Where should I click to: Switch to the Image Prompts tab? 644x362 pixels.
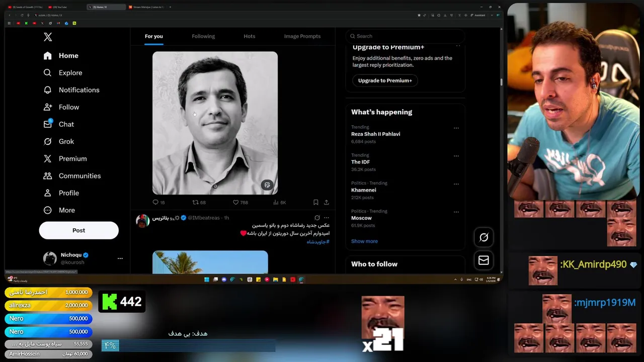[302, 36]
